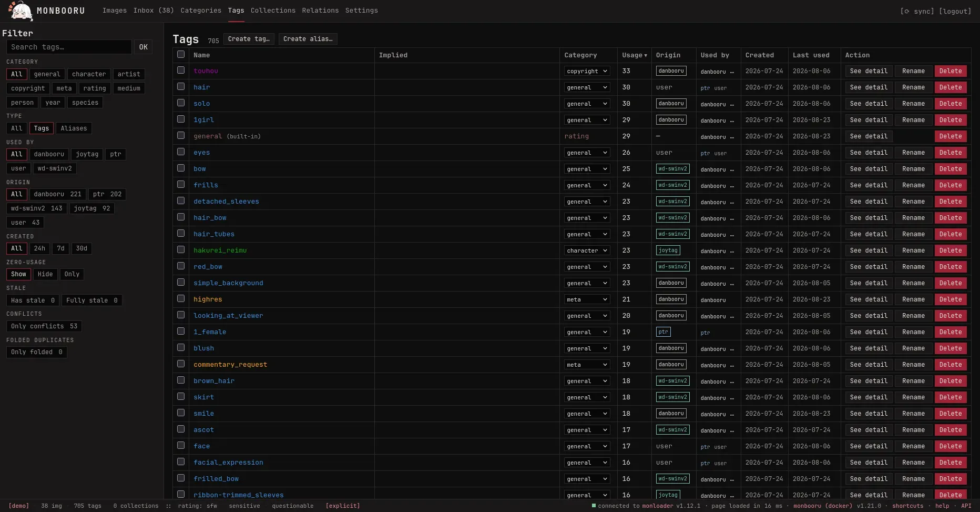Open the category dropdown for hakurei_reimu

pos(587,250)
